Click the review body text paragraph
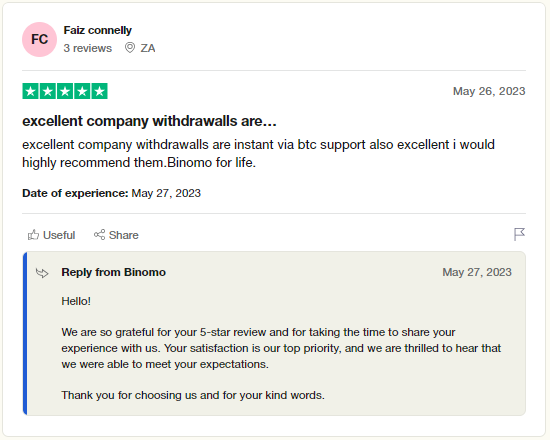 coord(259,153)
